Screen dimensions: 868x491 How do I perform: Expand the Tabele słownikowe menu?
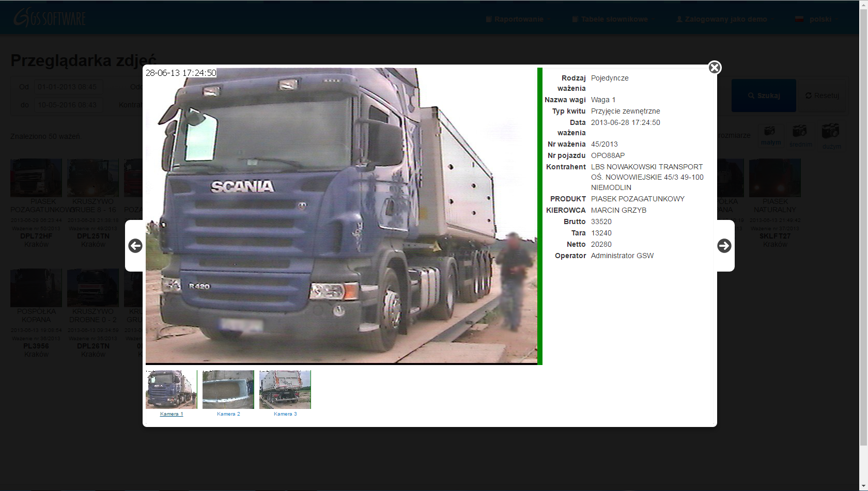[614, 19]
